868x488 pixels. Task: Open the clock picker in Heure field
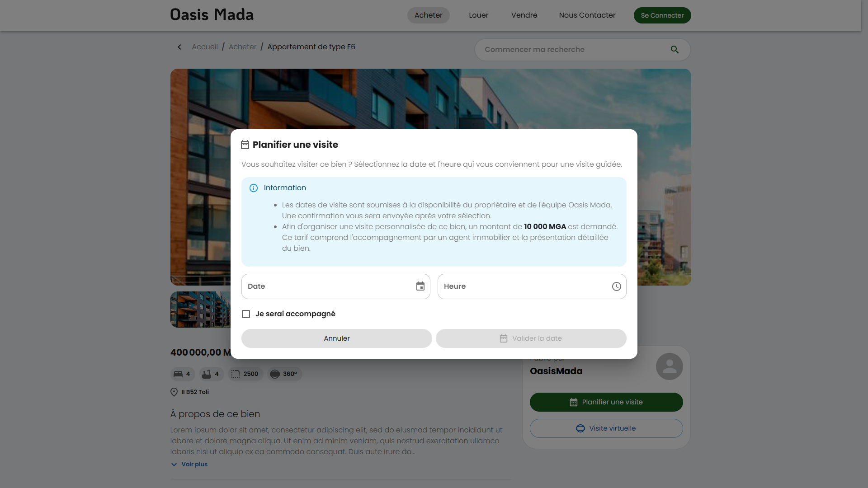coord(616,286)
